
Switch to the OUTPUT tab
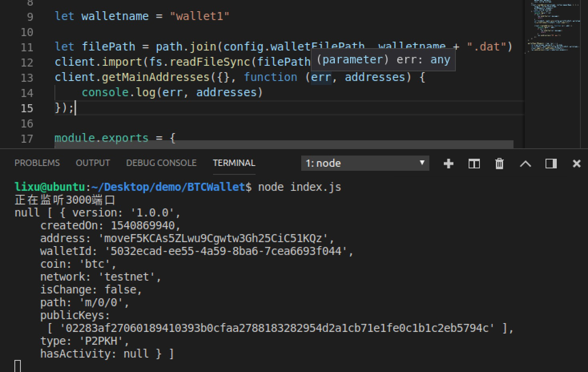click(93, 163)
